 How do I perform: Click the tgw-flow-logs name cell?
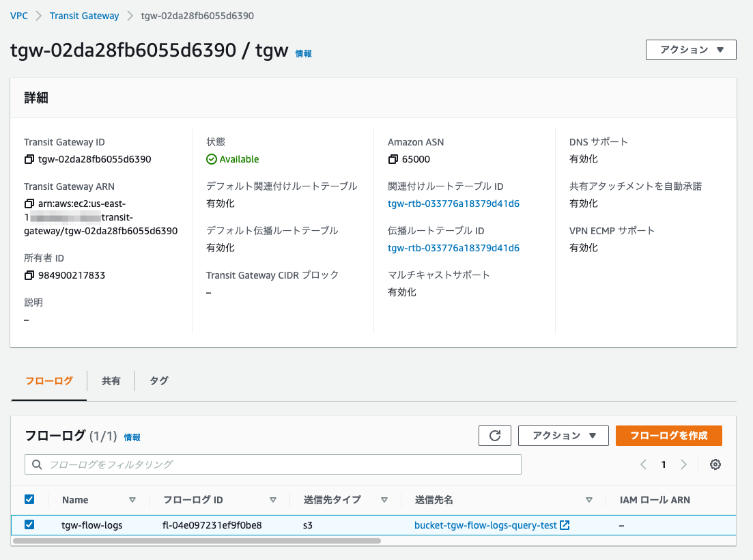(91, 525)
